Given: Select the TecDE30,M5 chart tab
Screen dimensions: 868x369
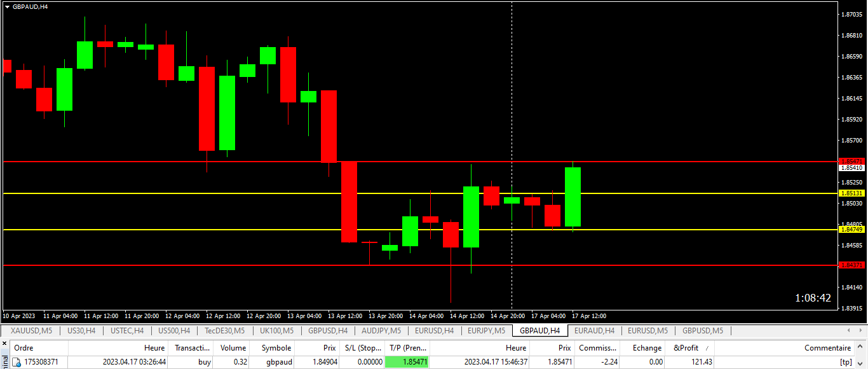Looking at the screenshot, I should coord(224,331).
